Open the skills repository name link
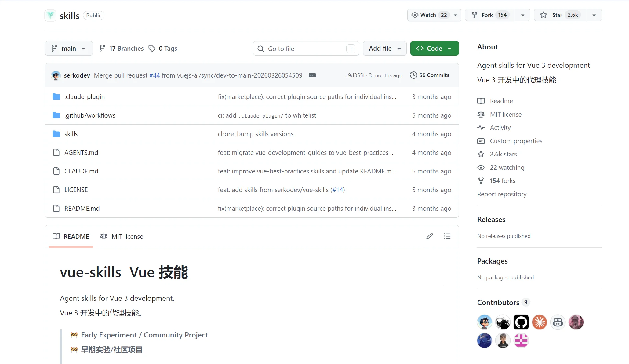The image size is (629, 364). (x=69, y=16)
